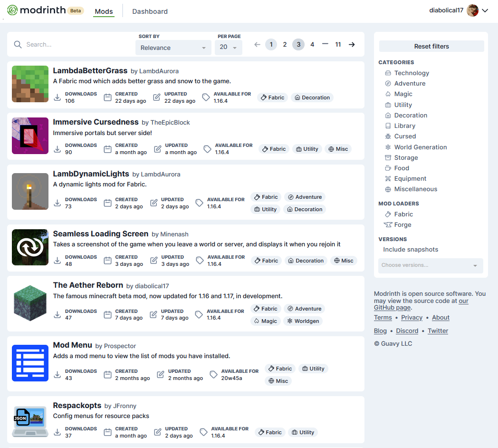Click the Reset filters button

(431, 46)
